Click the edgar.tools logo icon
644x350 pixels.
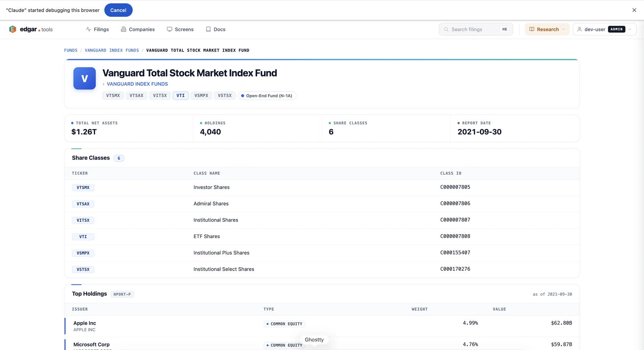[x=12, y=29]
